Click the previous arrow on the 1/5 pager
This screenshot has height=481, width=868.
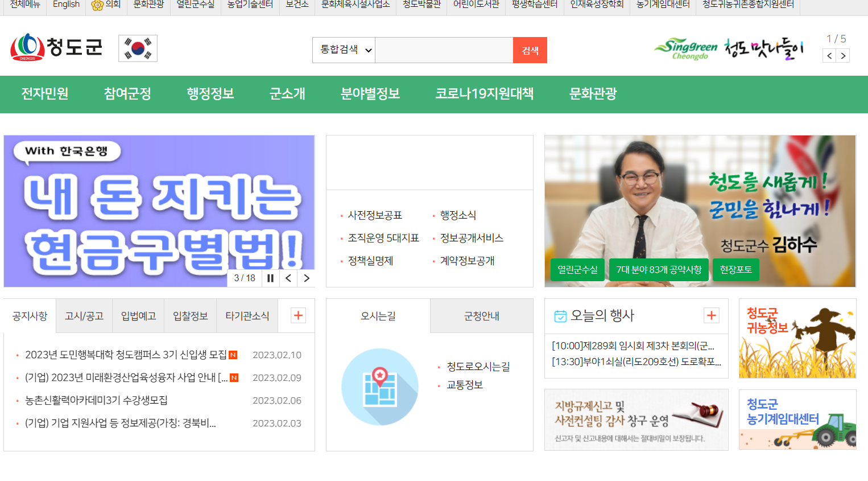click(829, 55)
